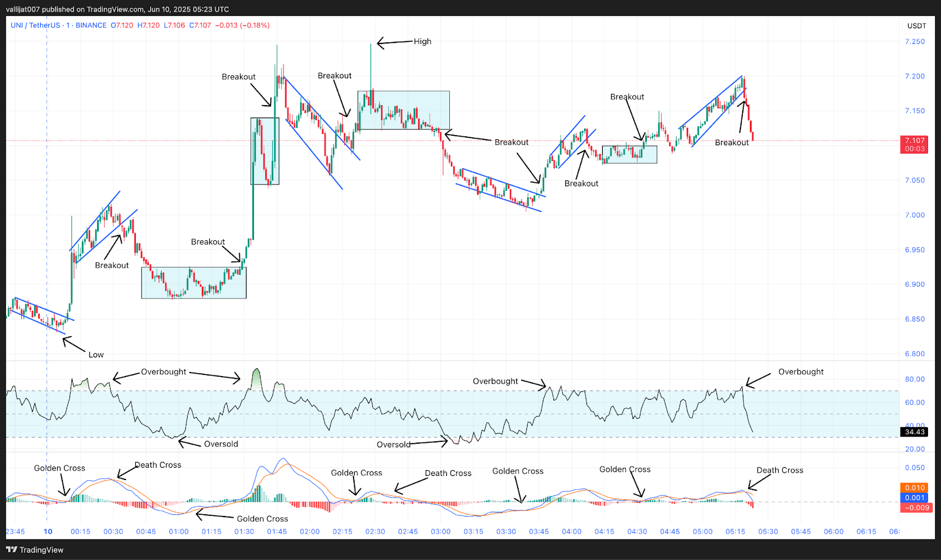
Task: Click the 60.00 RSI axis label
Action: [915, 403]
